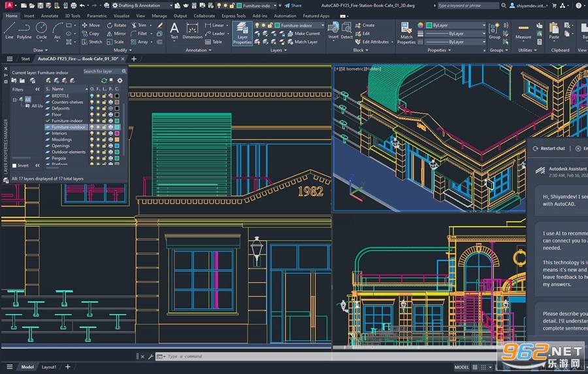Click color swatch of Mouldings layer

[x=117, y=139]
